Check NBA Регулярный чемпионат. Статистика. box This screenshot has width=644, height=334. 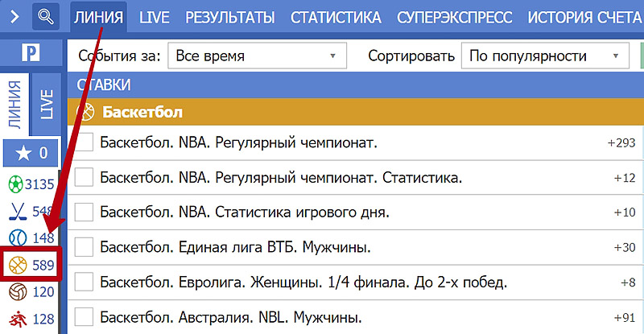click(x=84, y=177)
